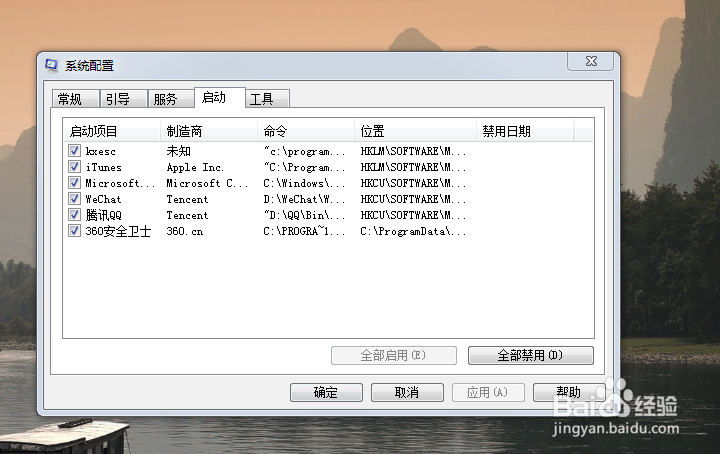Click the 360.cn manufacturer cell
The image size is (720, 454).
[185, 231]
